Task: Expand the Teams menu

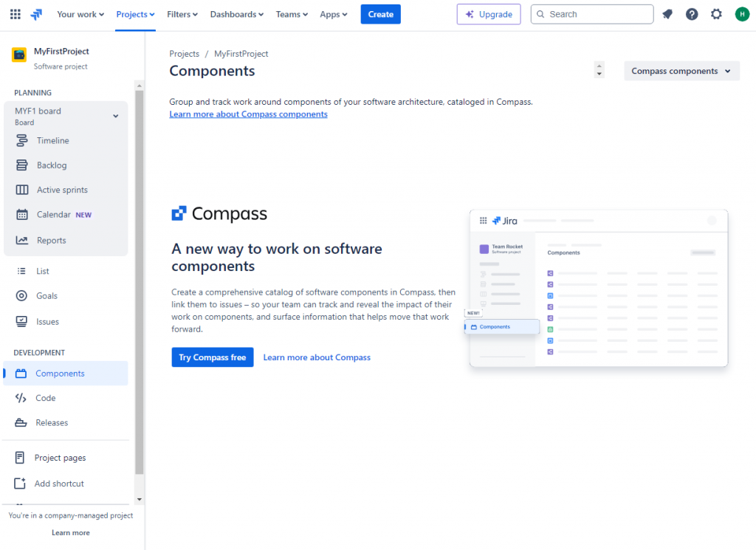Action: [x=292, y=15]
